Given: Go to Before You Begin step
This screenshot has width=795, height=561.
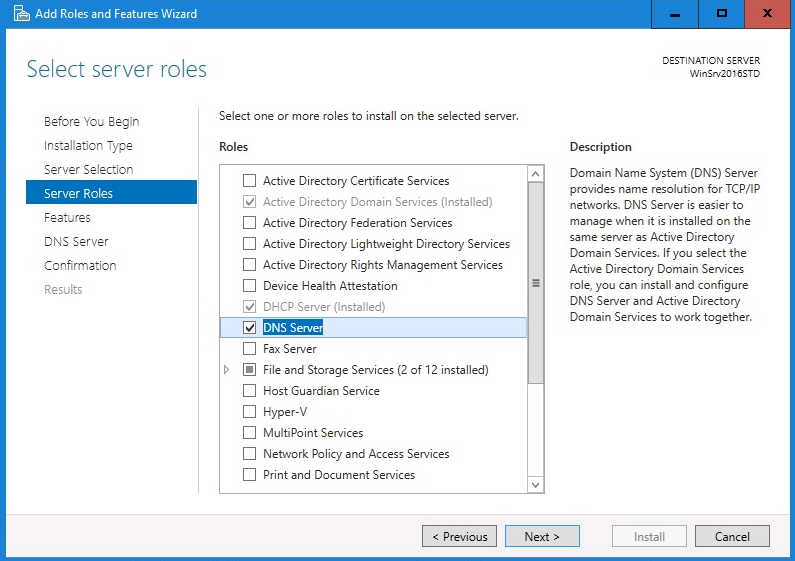Looking at the screenshot, I should click(91, 122).
